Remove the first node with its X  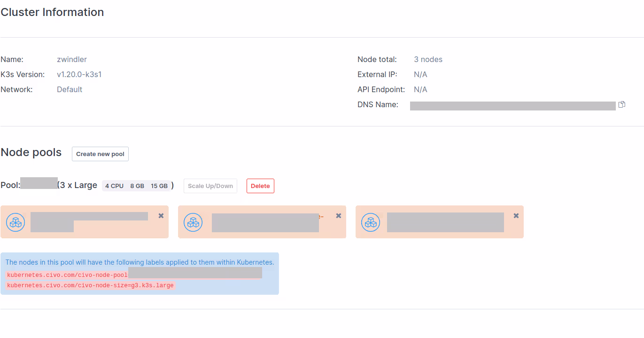(x=161, y=216)
